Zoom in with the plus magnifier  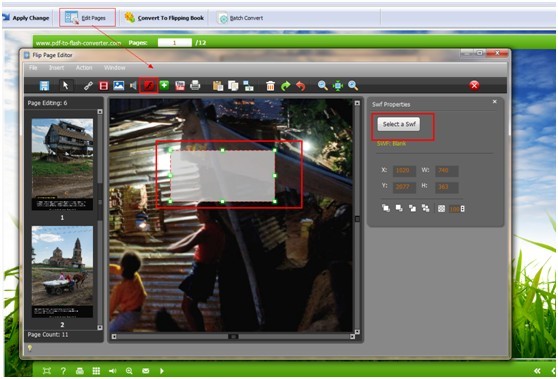(353, 85)
